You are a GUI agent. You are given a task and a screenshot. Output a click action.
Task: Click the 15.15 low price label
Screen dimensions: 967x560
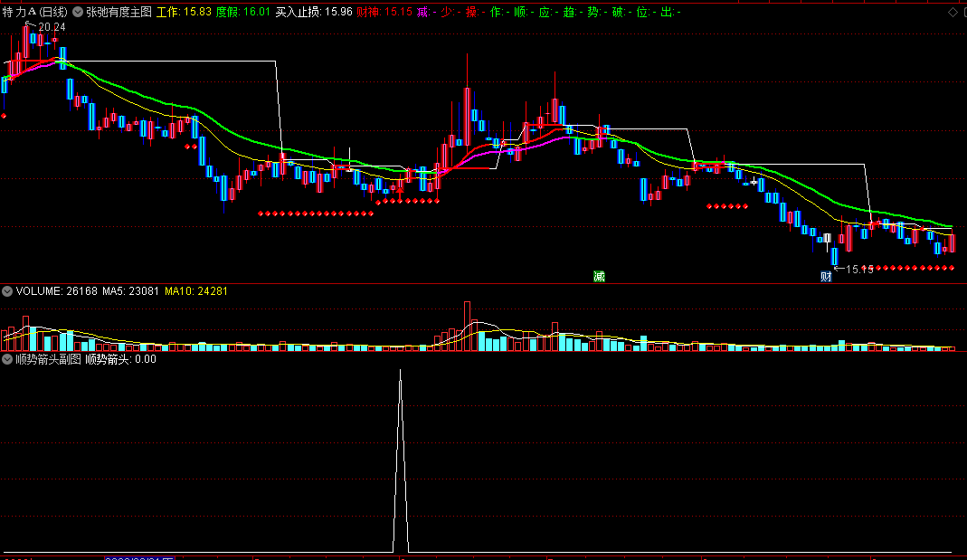[859, 270]
